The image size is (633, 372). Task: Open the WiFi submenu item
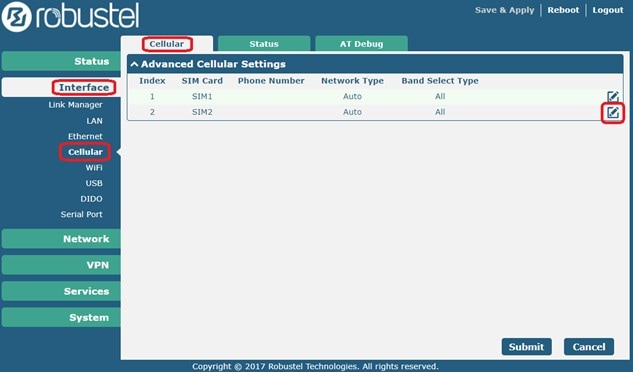click(94, 168)
